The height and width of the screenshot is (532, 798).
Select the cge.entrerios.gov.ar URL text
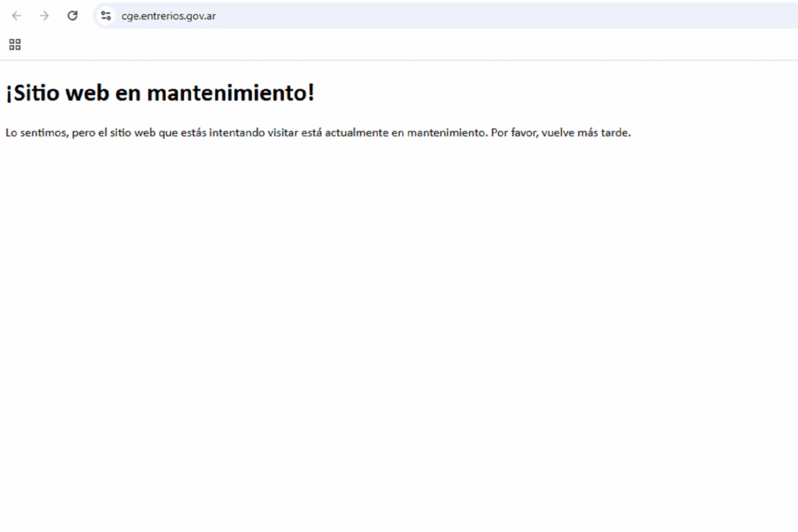[x=168, y=16]
